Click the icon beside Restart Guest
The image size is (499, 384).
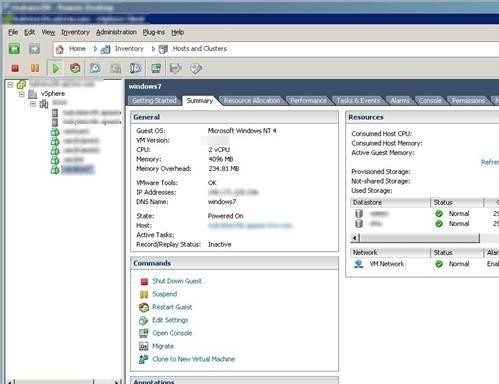click(x=144, y=307)
